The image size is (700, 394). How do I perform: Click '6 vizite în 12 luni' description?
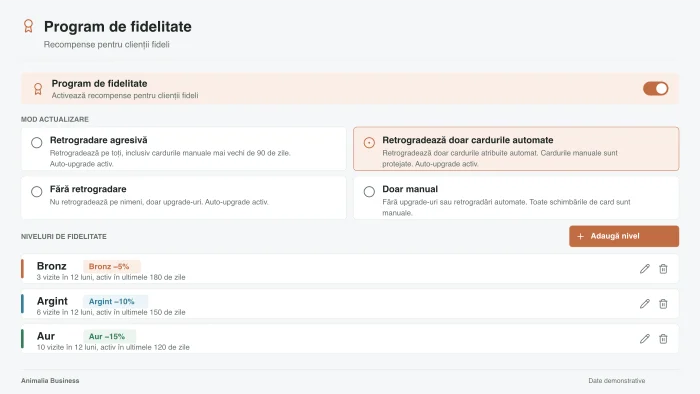[111, 312]
